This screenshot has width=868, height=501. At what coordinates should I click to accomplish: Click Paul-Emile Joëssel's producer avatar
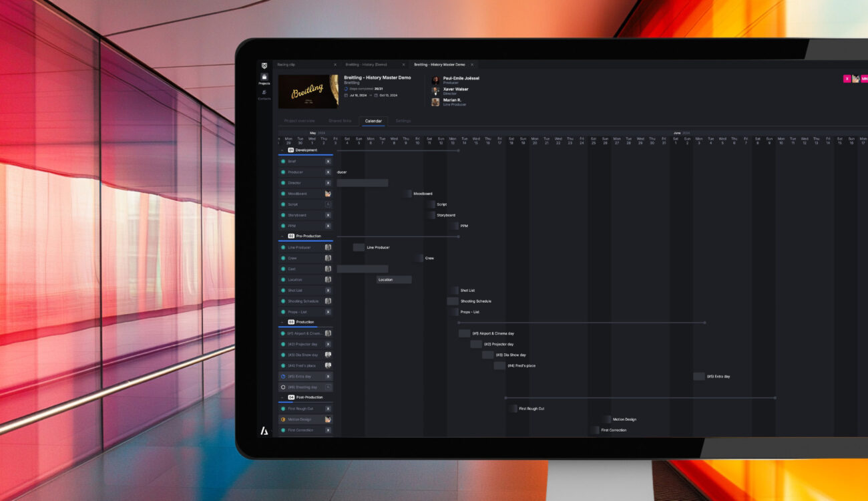tap(435, 79)
